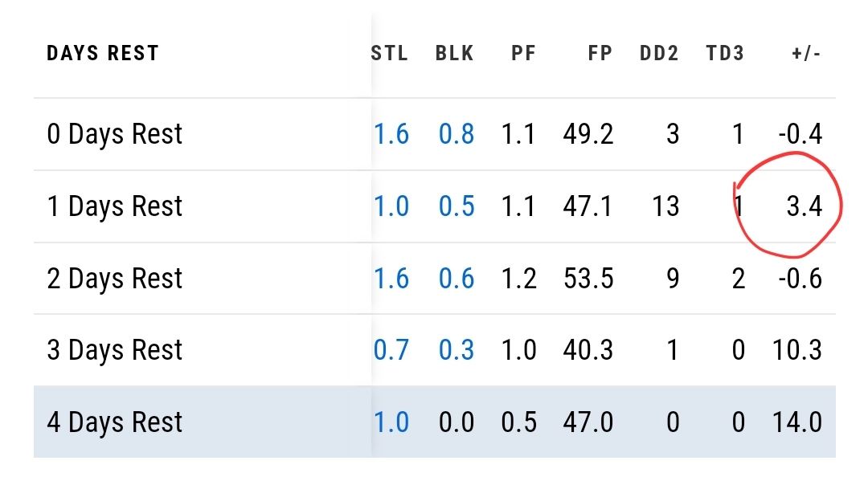Click the 53.5 fantasy points cell
Screen dimensions: 868x477
coord(588,279)
